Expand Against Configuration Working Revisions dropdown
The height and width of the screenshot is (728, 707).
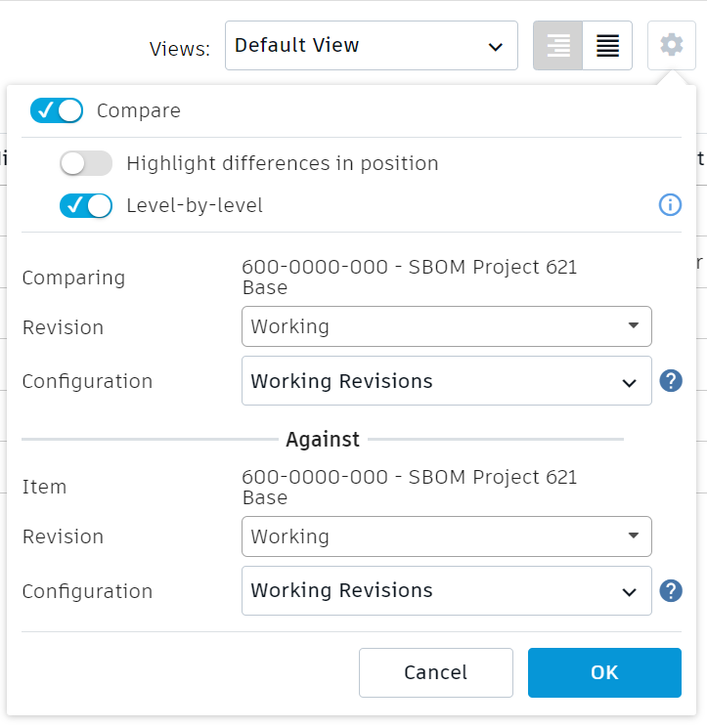[447, 590]
